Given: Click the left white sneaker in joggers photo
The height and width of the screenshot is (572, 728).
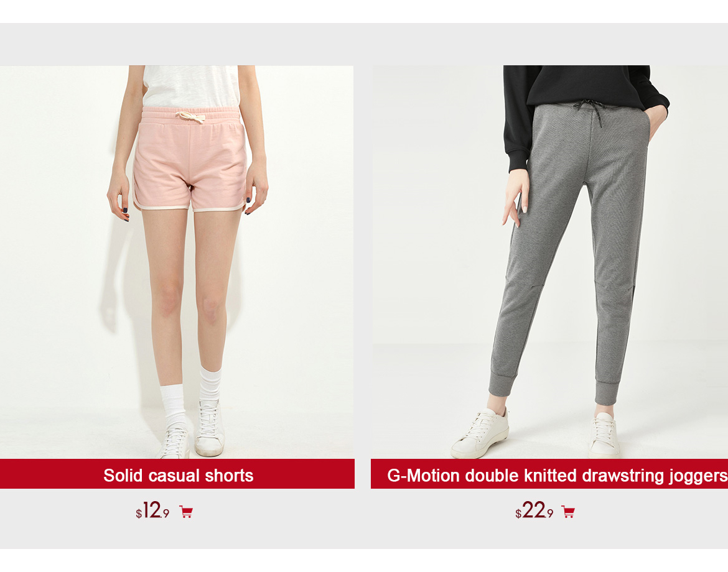Looking at the screenshot, I should (x=480, y=433).
